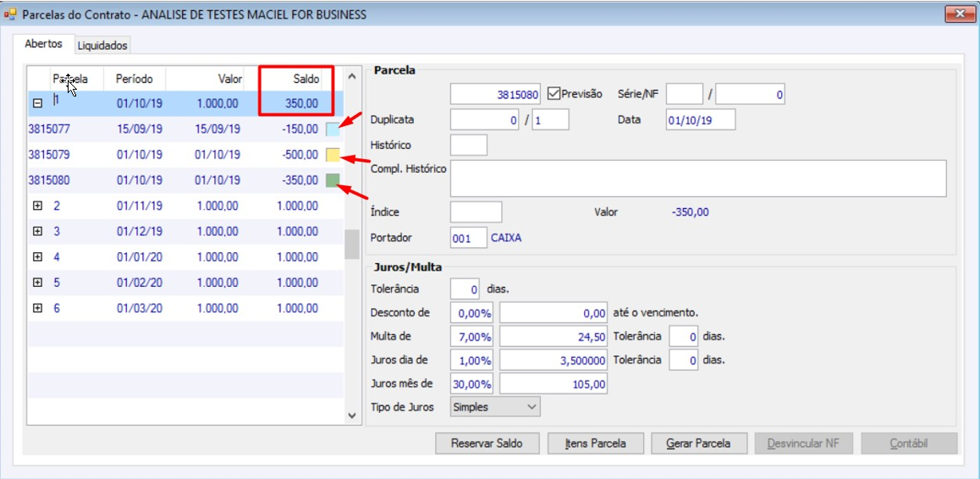Click the yellow swatch on row 3815079
The width and height of the screenshot is (980, 479).
click(333, 155)
